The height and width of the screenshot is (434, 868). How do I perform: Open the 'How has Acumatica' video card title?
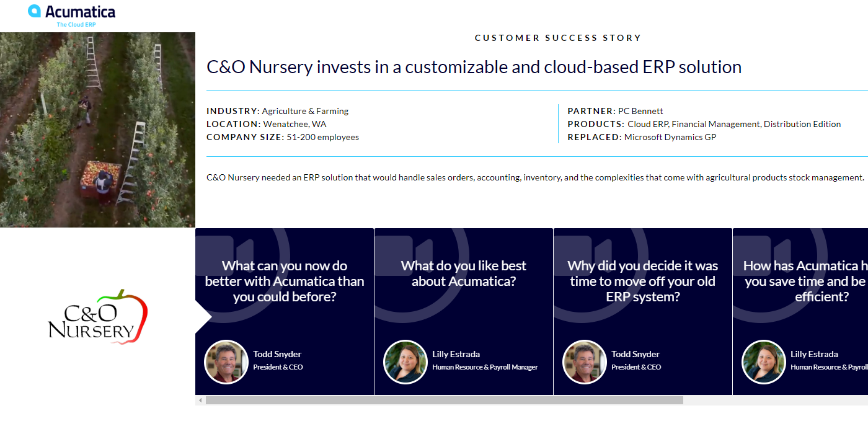806,281
